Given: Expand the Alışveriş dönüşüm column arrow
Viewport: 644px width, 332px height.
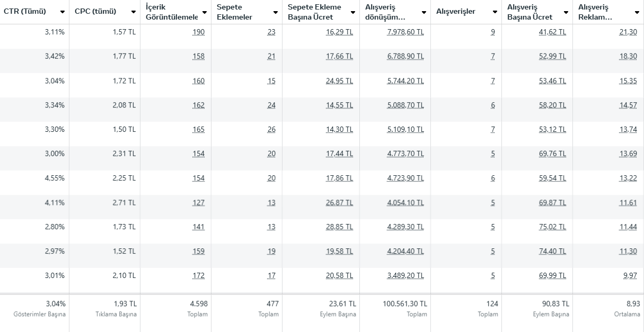Looking at the screenshot, I should click(424, 12).
